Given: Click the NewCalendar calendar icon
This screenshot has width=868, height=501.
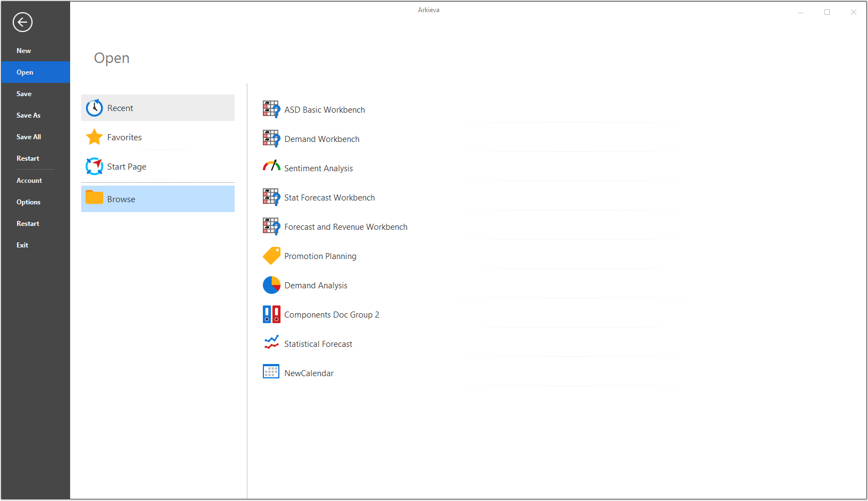Looking at the screenshot, I should point(271,372).
